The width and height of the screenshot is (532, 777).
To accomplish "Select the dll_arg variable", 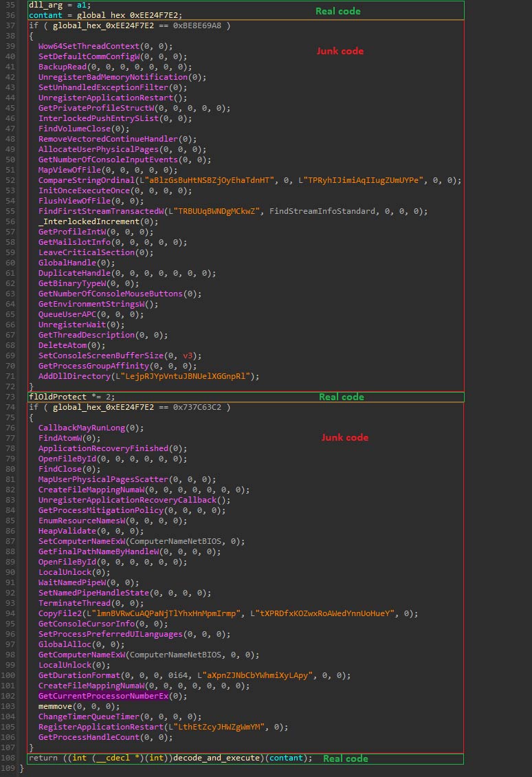I will (x=43, y=5).
